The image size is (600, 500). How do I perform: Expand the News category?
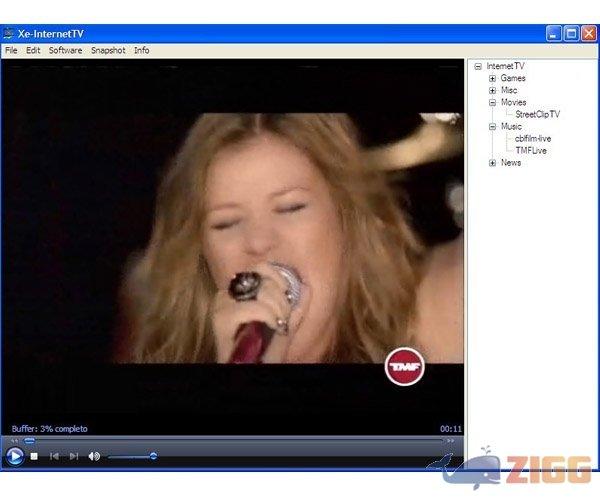[492, 163]
